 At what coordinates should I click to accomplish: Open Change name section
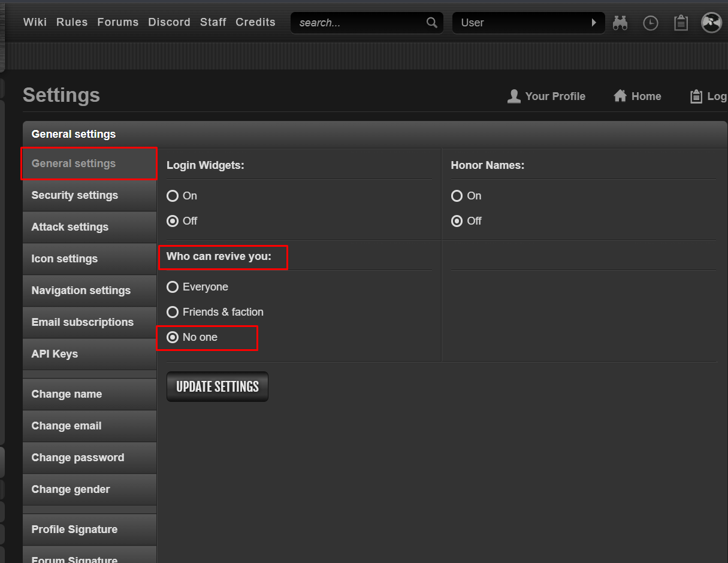click(89, 394)
